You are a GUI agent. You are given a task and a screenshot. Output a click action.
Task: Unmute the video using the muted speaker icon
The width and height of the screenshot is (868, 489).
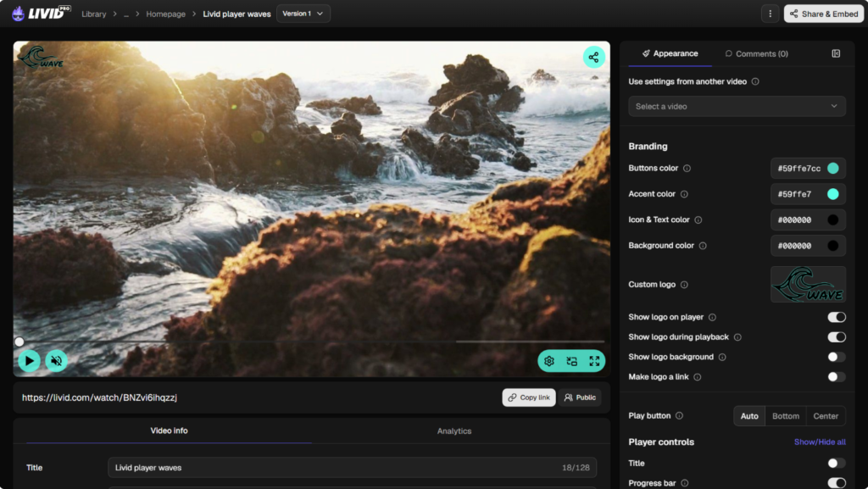(x=56, y=361)
